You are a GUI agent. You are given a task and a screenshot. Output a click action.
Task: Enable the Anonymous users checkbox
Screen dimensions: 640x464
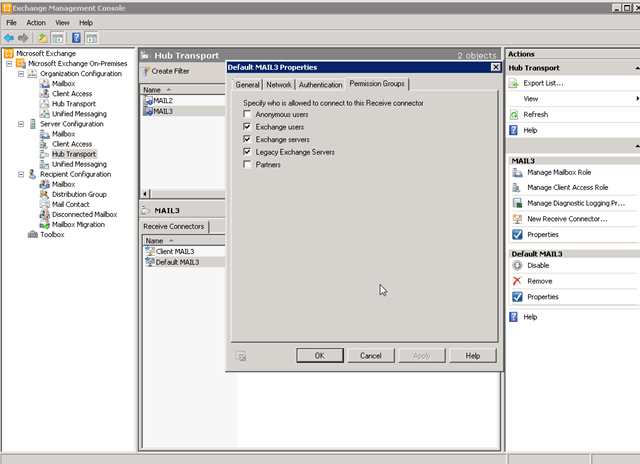tap(247, 114)
